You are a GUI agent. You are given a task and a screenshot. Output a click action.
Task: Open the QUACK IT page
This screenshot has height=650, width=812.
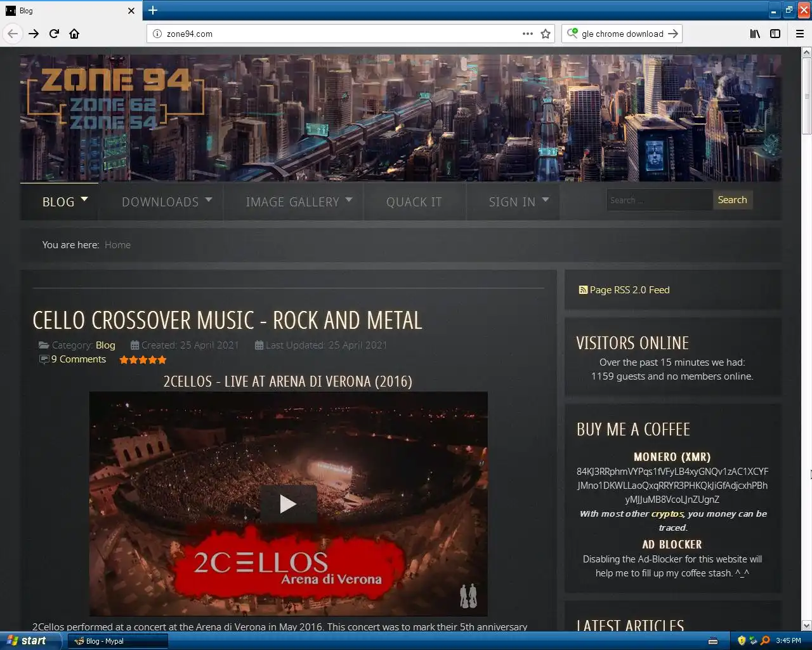[414, 202]
